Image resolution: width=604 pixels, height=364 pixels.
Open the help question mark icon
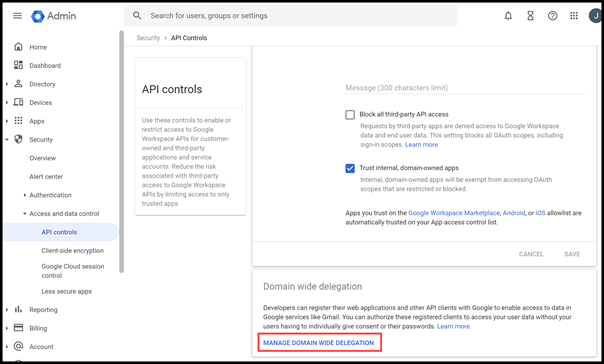tap(552, 16)
